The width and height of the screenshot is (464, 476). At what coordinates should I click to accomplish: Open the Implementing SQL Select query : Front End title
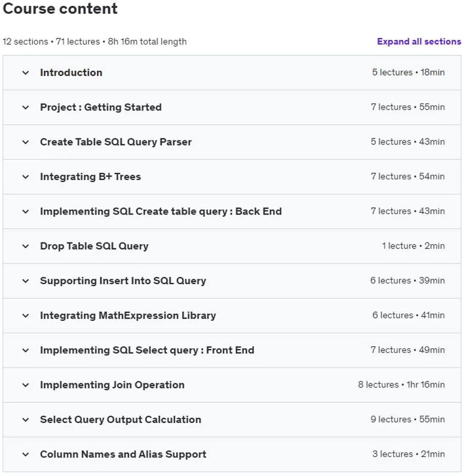coord(147,350)
